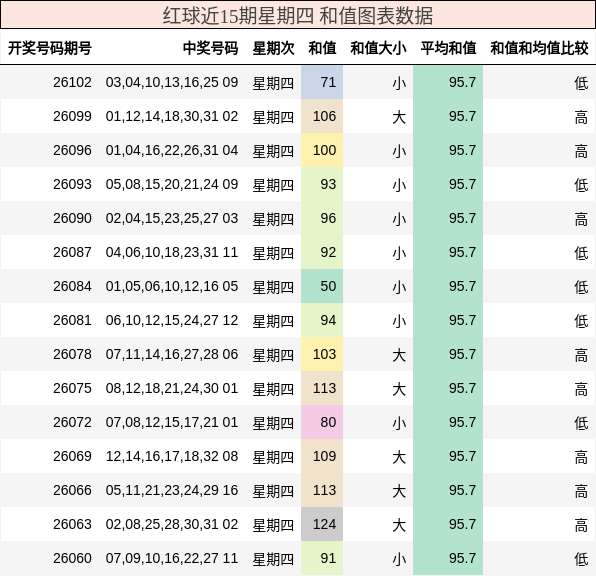Select issue number 26087
The width and height of the screenshot is (596, 576).
click(72, 252)
